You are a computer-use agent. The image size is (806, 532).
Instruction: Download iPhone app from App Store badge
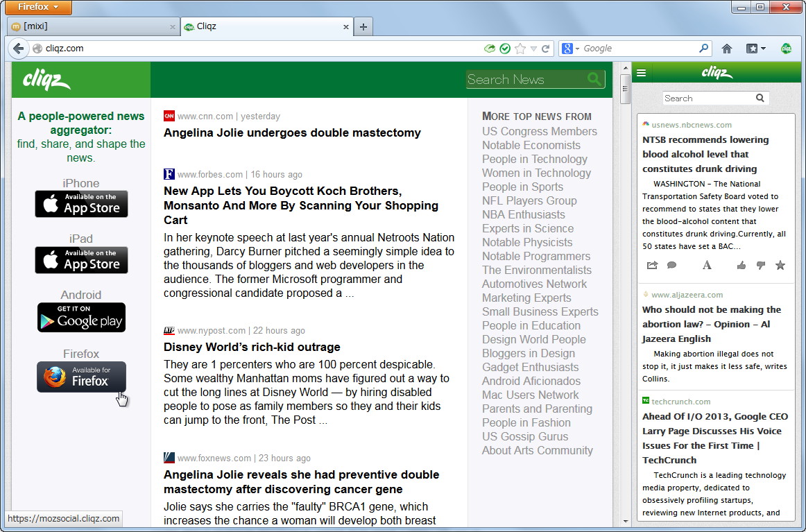coord(81,203)
